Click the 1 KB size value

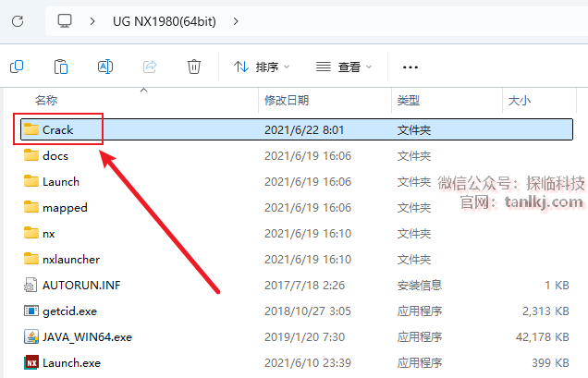click(x=557, y=285)
